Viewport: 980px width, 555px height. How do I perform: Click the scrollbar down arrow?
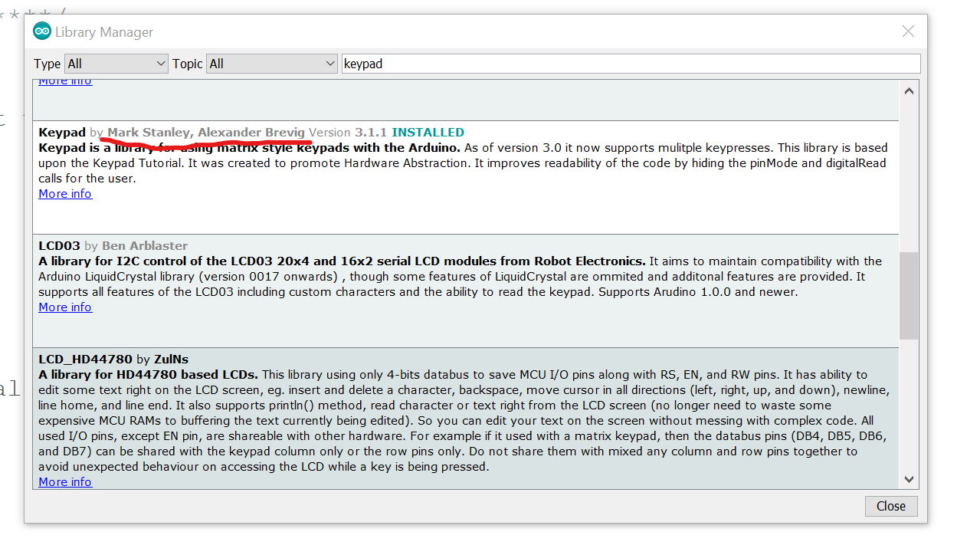tap(909, 479)
